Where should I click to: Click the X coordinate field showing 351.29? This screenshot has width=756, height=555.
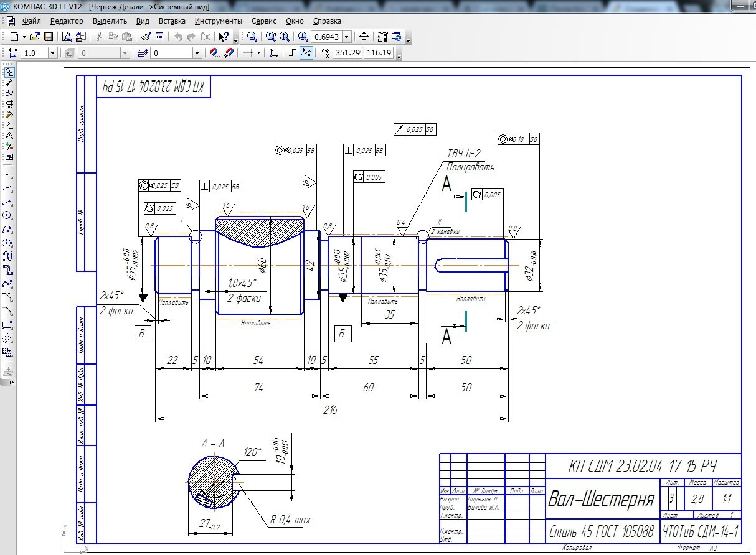[x=347, y=54]
